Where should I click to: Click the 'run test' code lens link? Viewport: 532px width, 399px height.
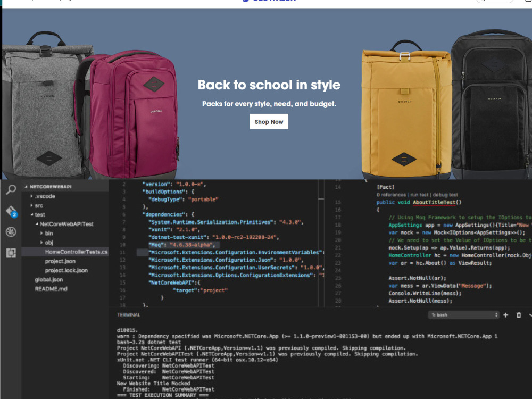click(x=419, y=195)
